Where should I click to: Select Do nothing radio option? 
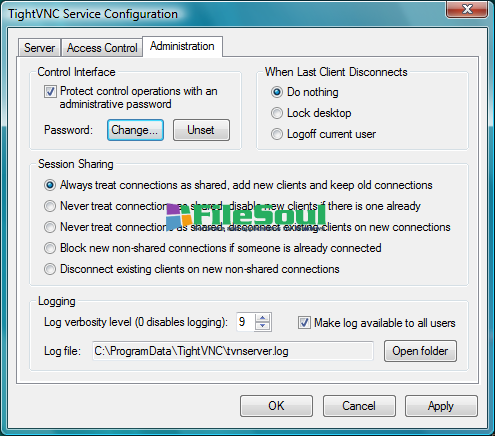tap(277, 92)
